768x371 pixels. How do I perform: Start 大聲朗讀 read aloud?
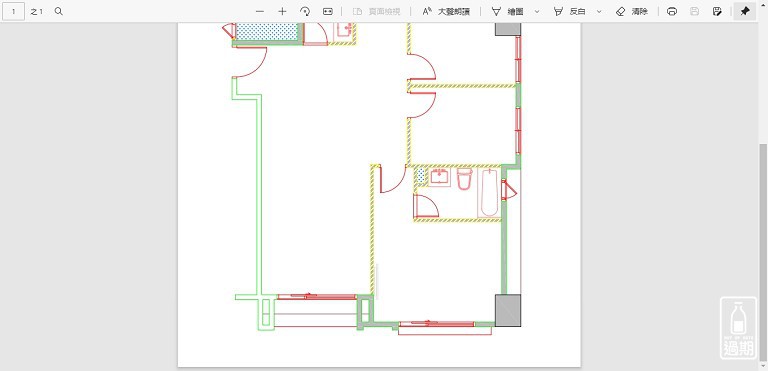(446, 11)
